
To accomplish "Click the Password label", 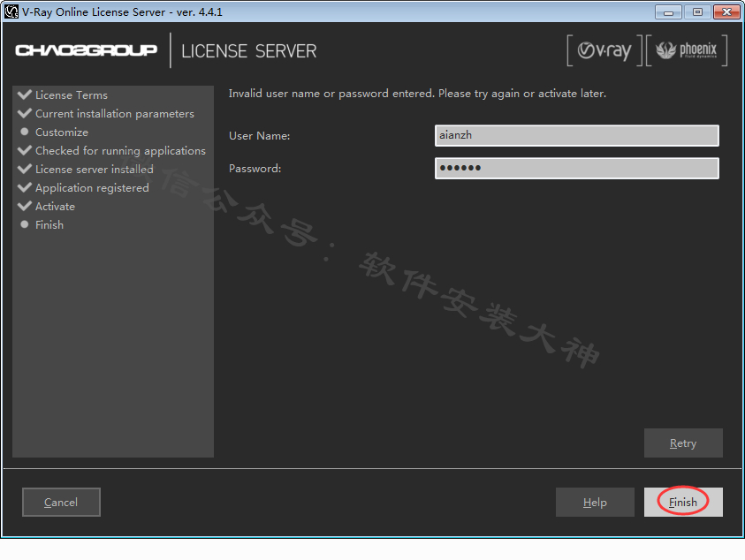I will [255, 169].
